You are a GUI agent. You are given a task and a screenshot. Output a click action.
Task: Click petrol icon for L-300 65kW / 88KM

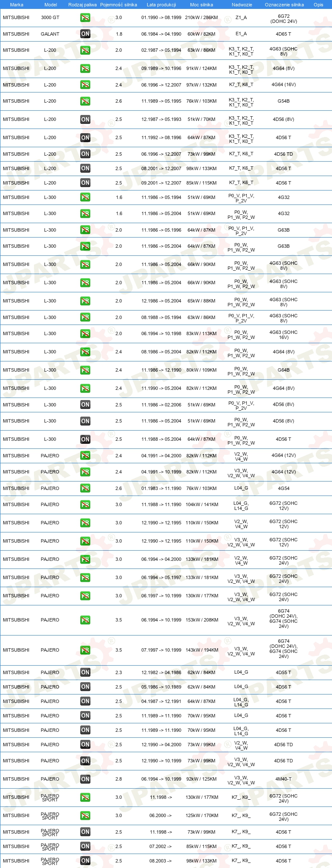coord(85,301)
